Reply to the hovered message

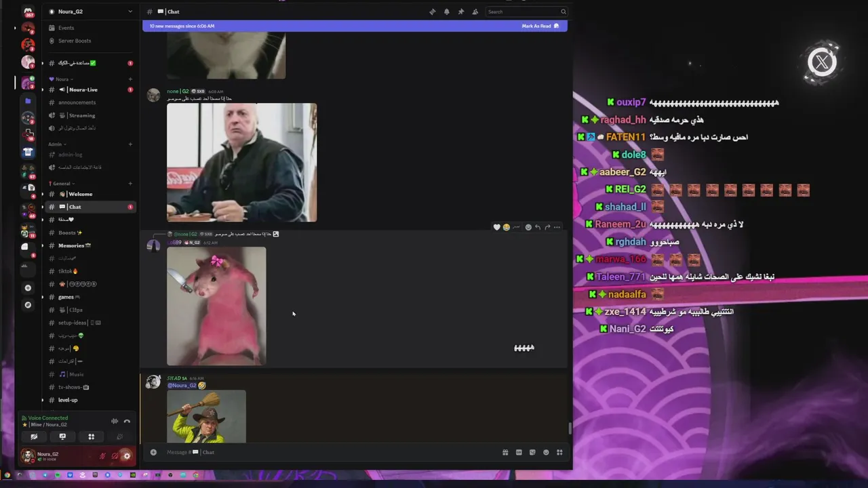coord(538,227)
